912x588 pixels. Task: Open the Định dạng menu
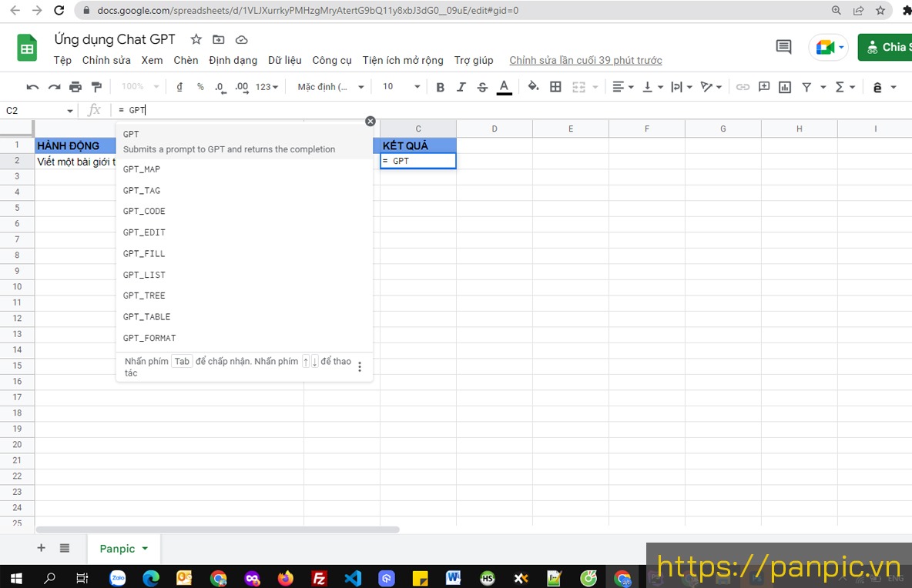(x=233, y=61)
